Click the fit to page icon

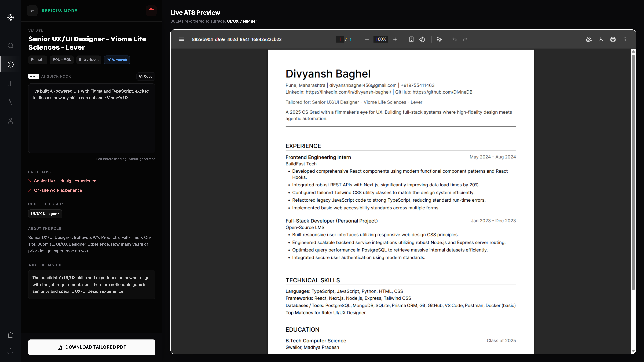[x=411, y=39]
